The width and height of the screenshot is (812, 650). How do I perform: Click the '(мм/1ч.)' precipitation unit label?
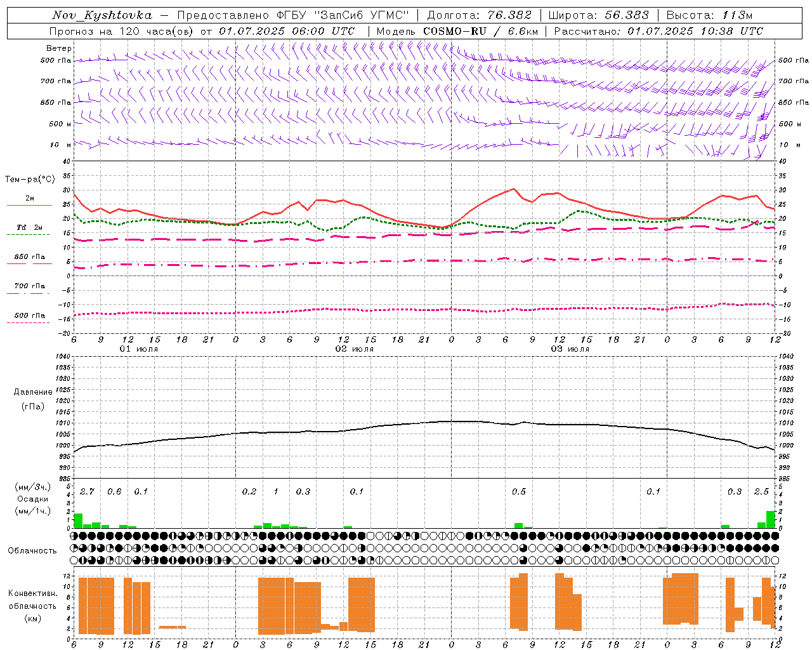click(x=33, y=511)
